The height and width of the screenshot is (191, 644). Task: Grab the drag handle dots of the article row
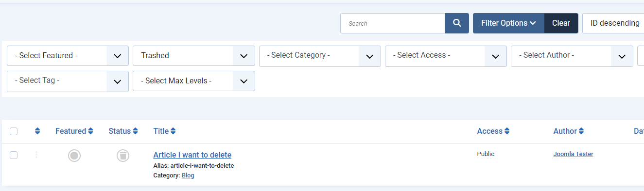(36, 155)
